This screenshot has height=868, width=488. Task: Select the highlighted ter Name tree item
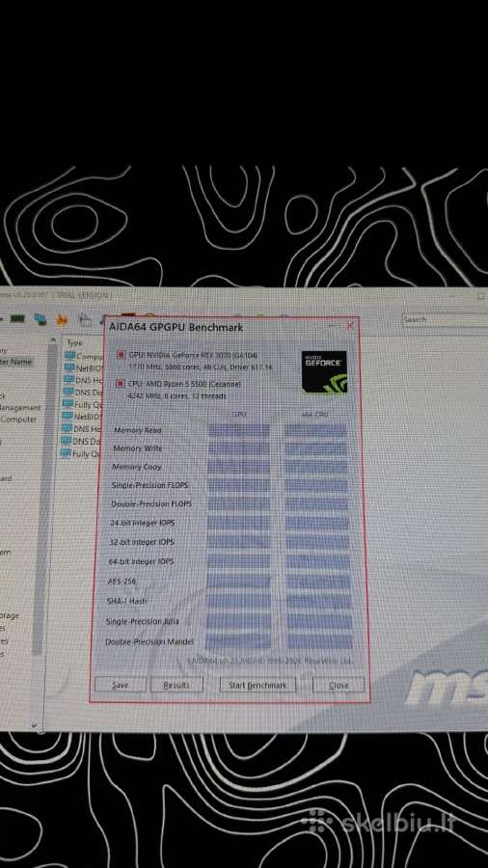pyautogui.click(x=16, y=362)
